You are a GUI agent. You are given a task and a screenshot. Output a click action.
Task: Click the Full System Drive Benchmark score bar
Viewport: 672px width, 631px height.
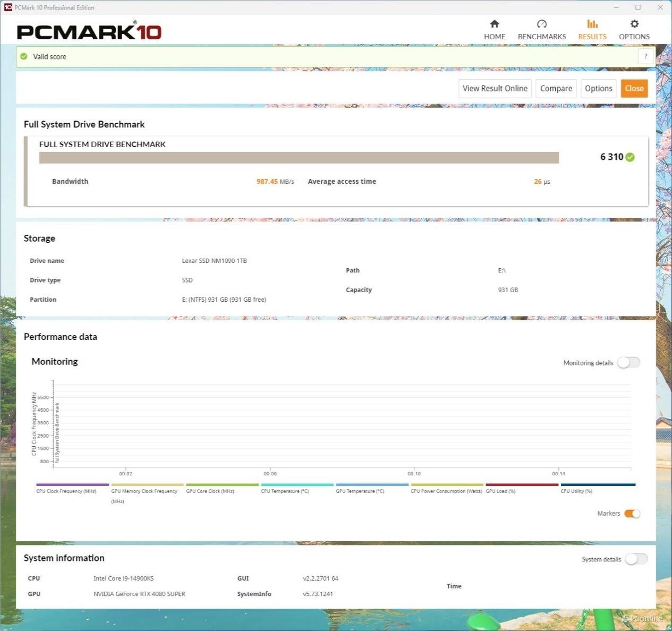[x=299, y=158]
